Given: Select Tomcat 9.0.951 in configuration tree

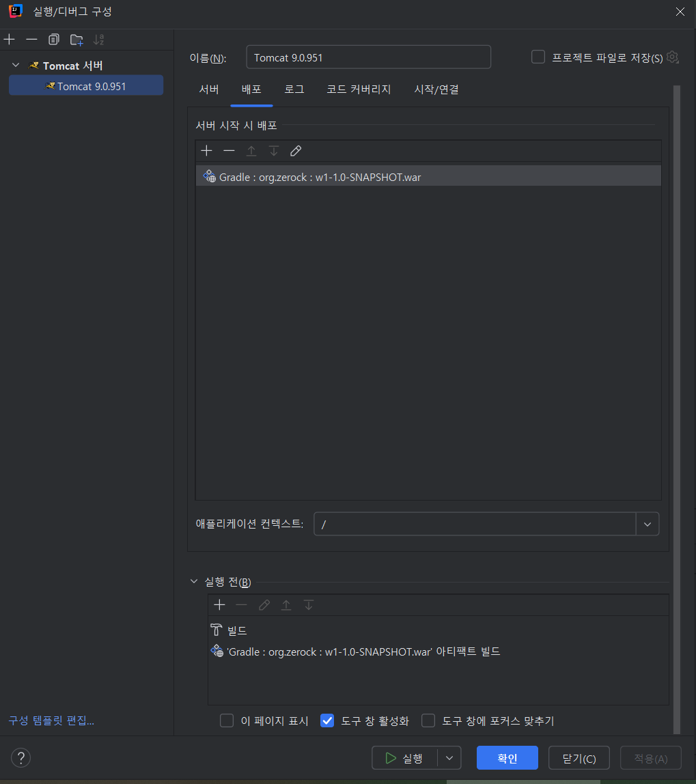Looking at the screenshot, I should pyautogui.click(x=86, y=86).
